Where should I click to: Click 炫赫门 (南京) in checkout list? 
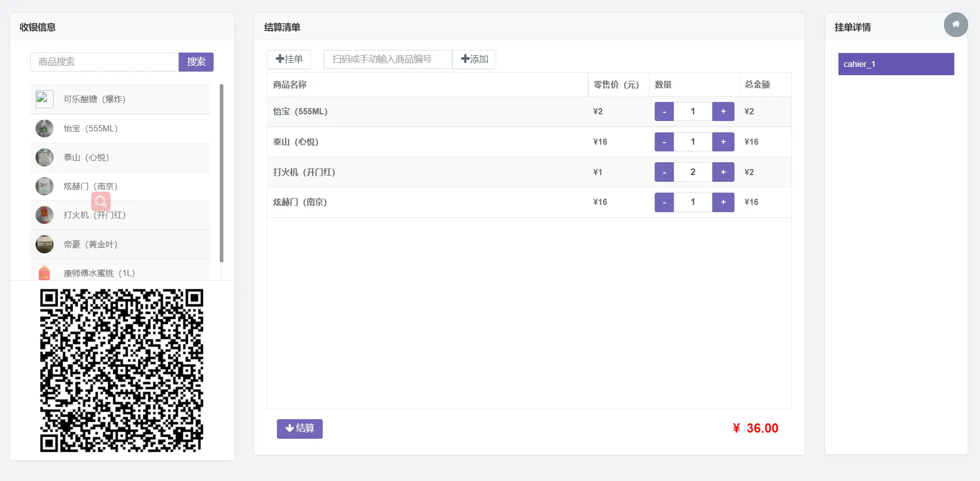tap(300, 202)
